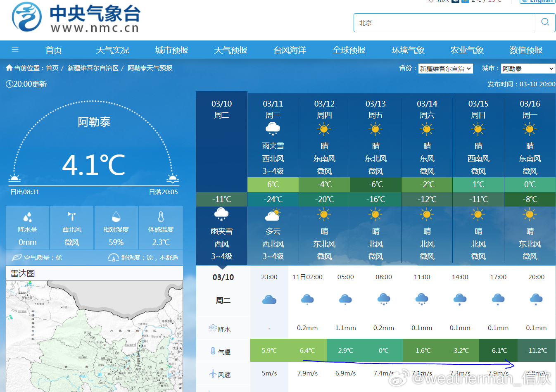Click the -24℃ low temperature cell

pos(273,199)
